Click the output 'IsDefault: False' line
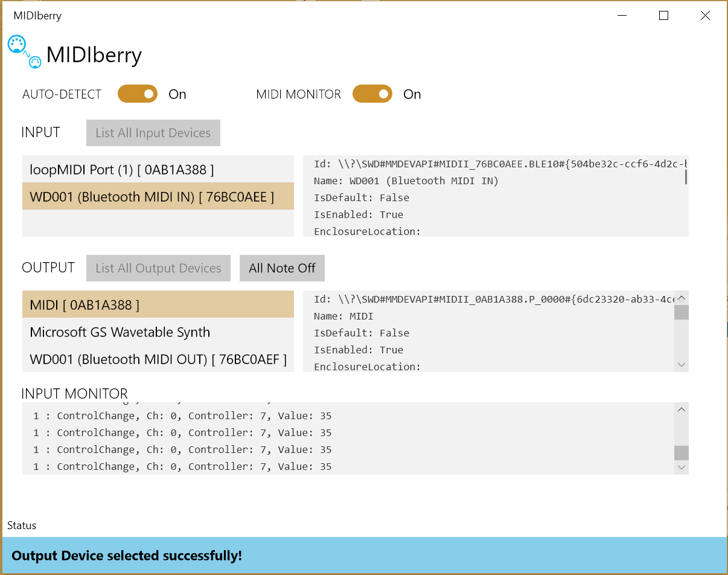728x575 pixels. 362,333
